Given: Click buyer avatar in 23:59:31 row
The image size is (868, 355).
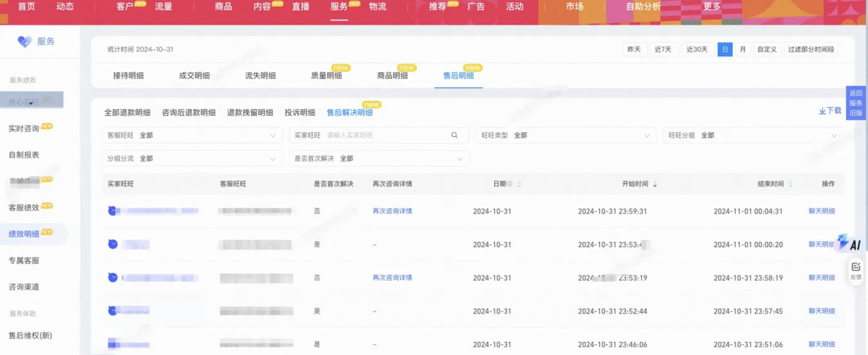Looking at the screenshot, I should pos(112,211).
